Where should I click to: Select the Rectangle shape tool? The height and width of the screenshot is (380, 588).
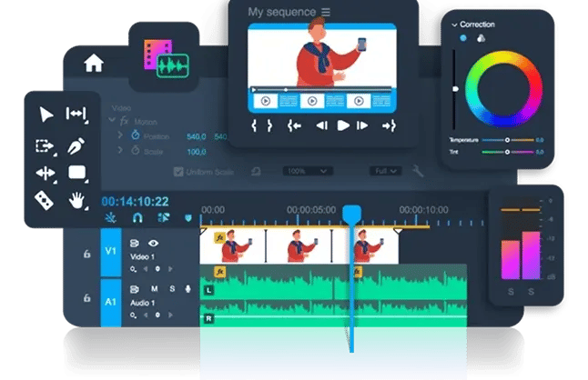(77, 173)
